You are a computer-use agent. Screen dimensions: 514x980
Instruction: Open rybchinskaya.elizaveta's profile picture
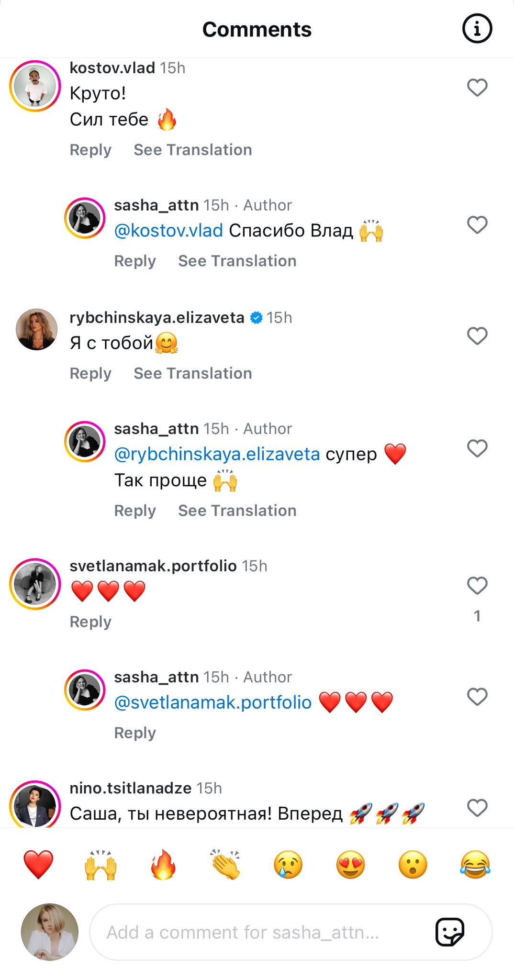click(36, 329)
